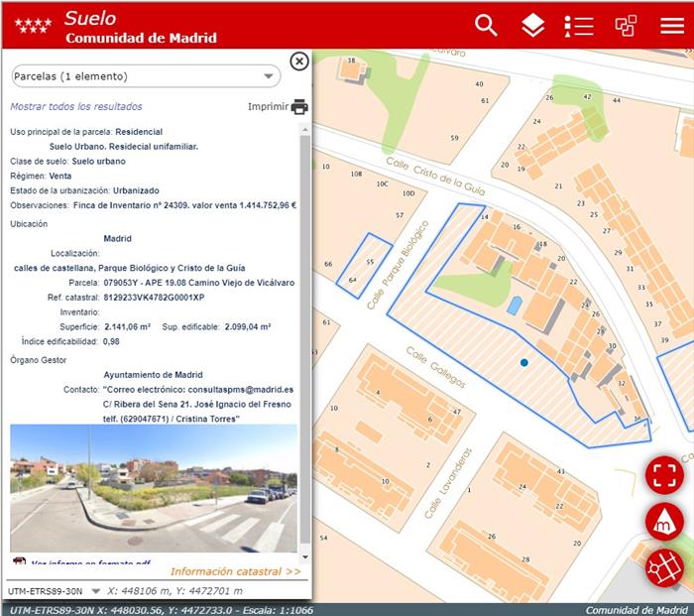The width and height of the screenshot is (694, 616).
Task: Click the red municipality 'm' button
Action: 664,522
